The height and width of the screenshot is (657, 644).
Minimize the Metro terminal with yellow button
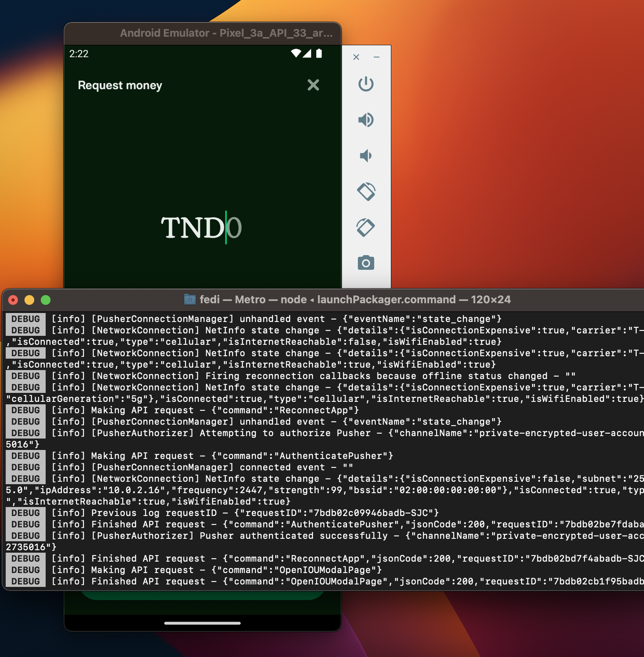click(x=29, y=300)
